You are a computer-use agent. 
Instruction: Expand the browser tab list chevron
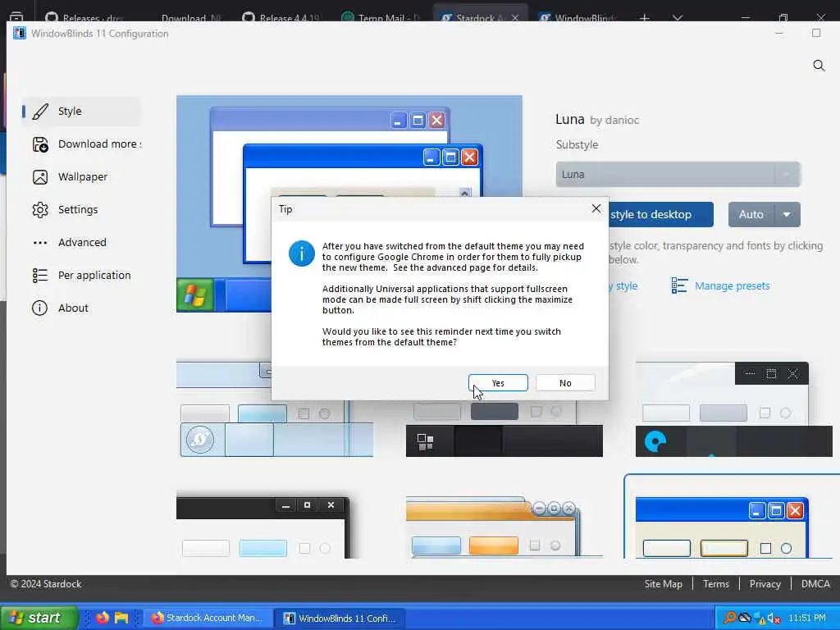[x=678, y=18]
